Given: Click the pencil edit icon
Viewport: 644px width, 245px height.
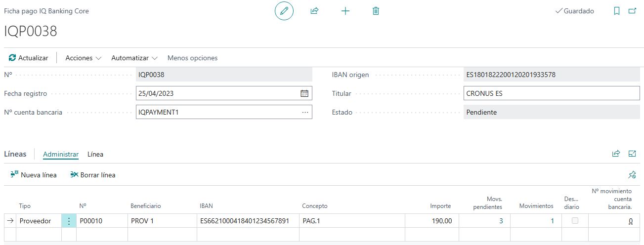Looking at the screenshot, I should pos(284,11).
